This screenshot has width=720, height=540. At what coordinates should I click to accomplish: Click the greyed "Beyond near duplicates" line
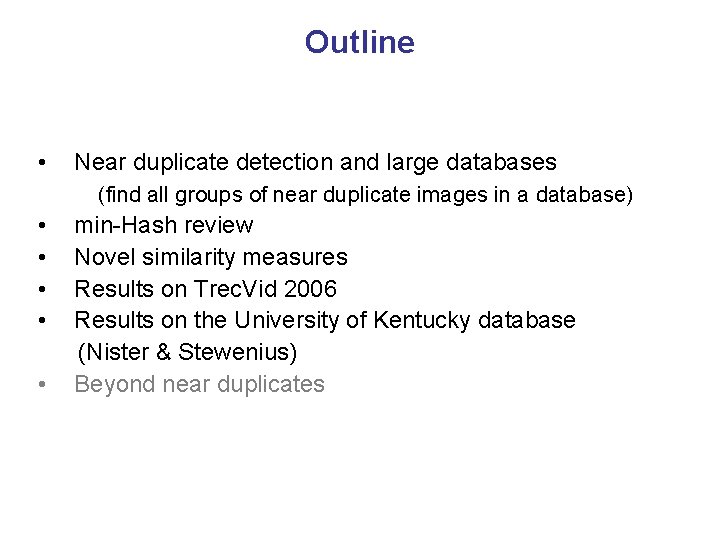(200, 384)
